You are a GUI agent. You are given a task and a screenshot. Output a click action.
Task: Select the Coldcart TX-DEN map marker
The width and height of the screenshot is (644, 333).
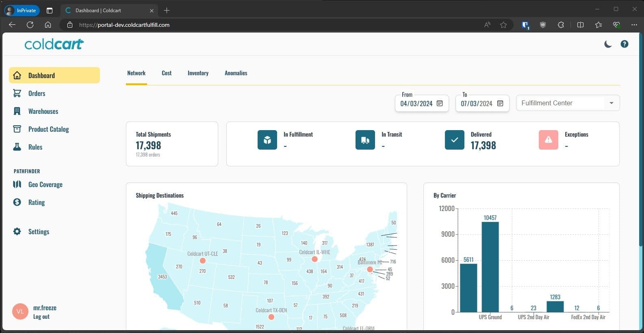coord(271,317)
